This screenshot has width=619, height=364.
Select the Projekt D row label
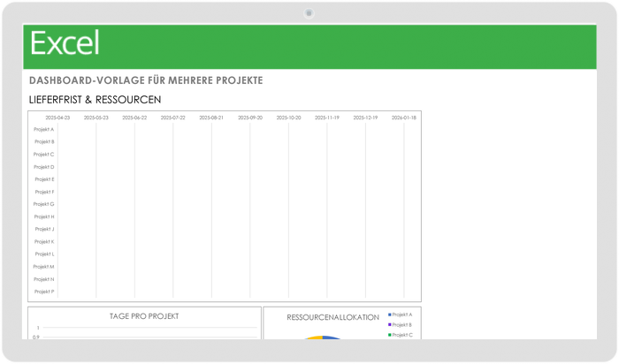pos(44,167)
